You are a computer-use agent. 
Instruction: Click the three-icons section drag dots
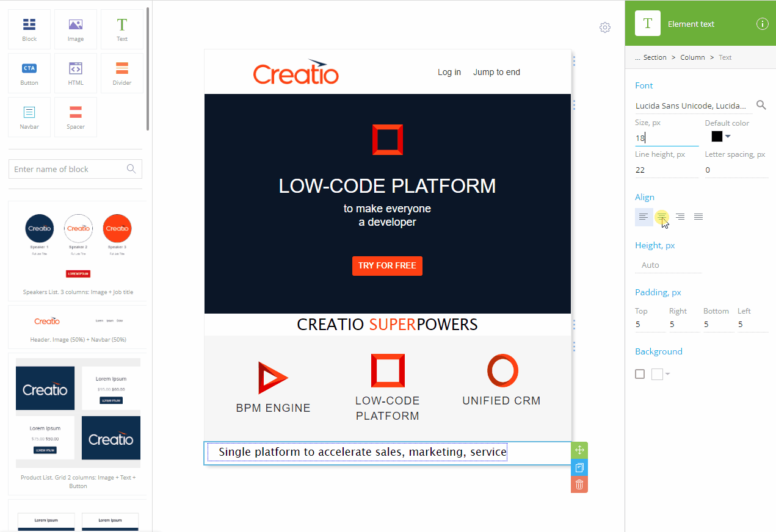[x=574, y=347]
